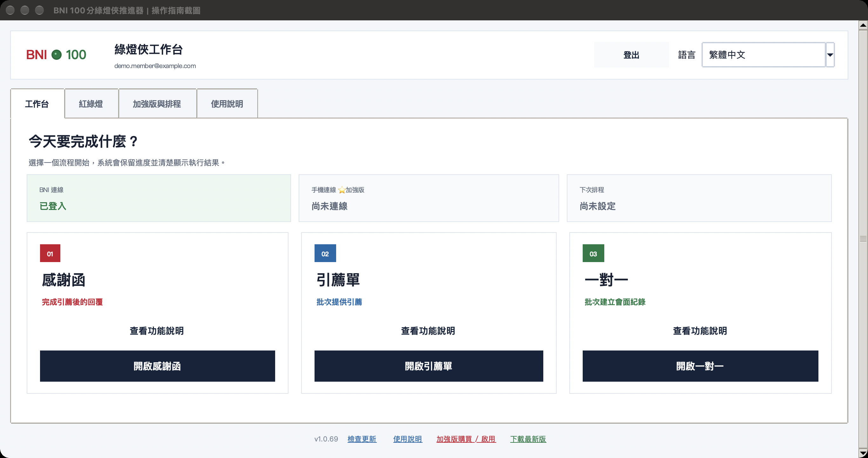868x458 pixels.
Task: Click the vertical scrollbar thumb grip
Action: pyautogui.click(x=863, y=239)
